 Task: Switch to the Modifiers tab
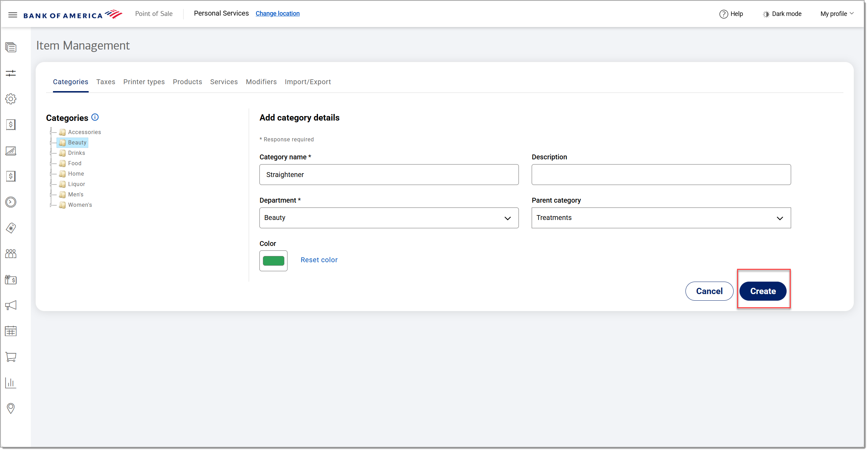click(261, 82)
